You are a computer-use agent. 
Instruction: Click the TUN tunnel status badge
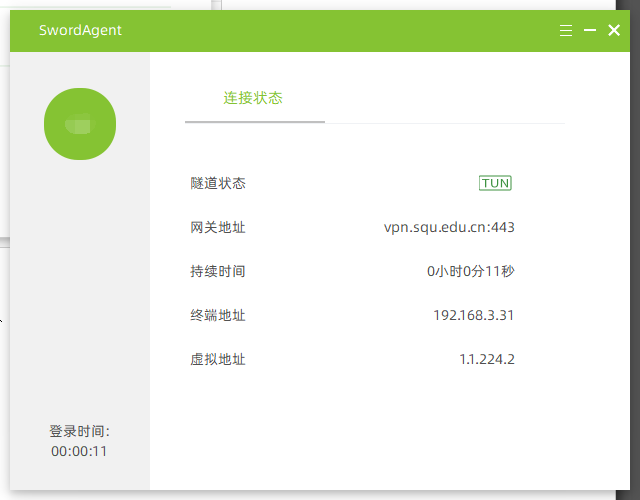coord(495,183)
